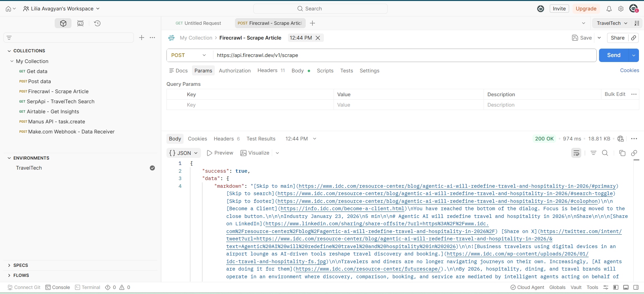Open Cookies link

[630, 70]
